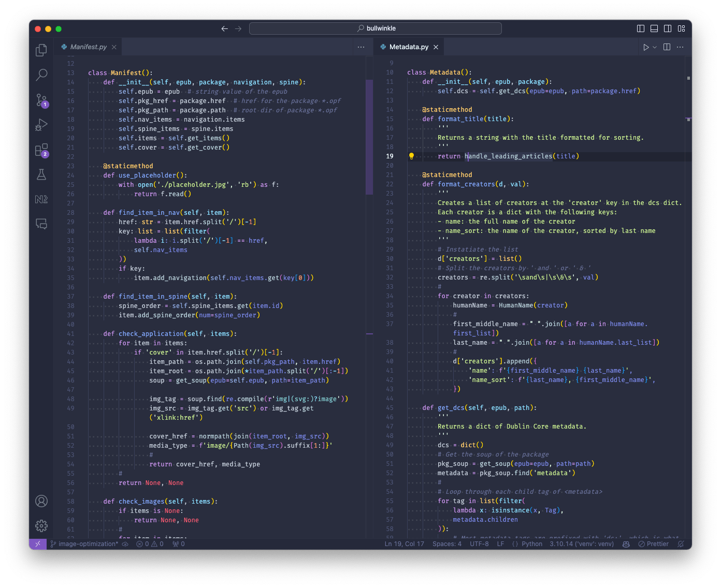This screenshot has width=721, height=588.
Task: Open the Explorer file panel
Action: pos(41,50)
